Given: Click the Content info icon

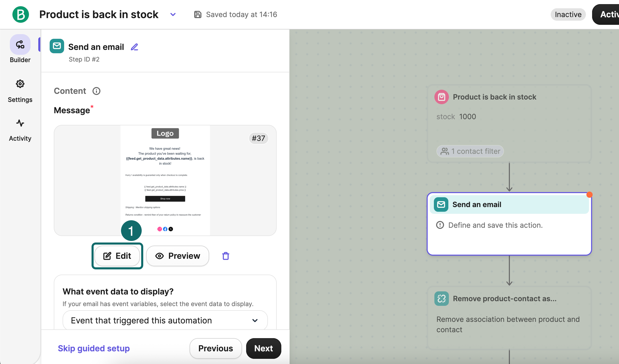Looking at the screenshot, I should 96,91.
